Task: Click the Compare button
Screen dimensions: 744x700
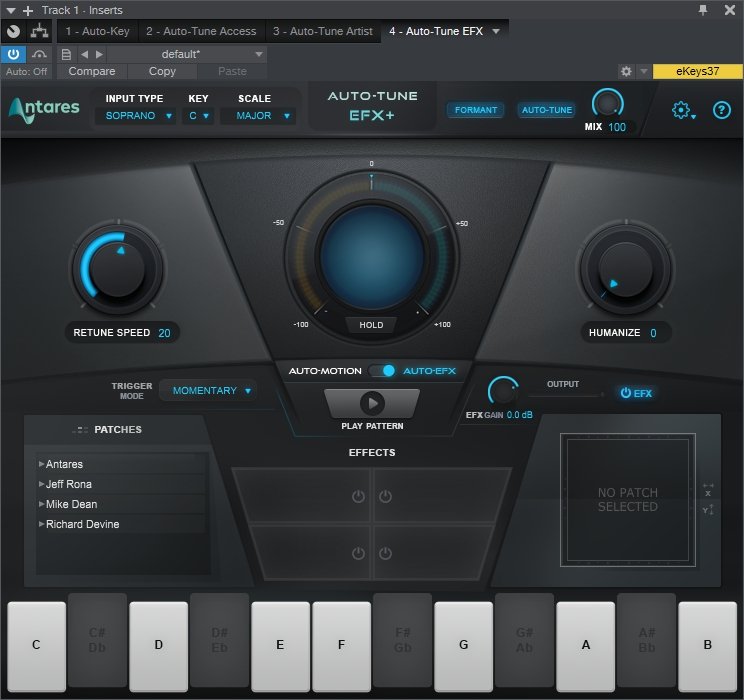Action: click(91, 72)
